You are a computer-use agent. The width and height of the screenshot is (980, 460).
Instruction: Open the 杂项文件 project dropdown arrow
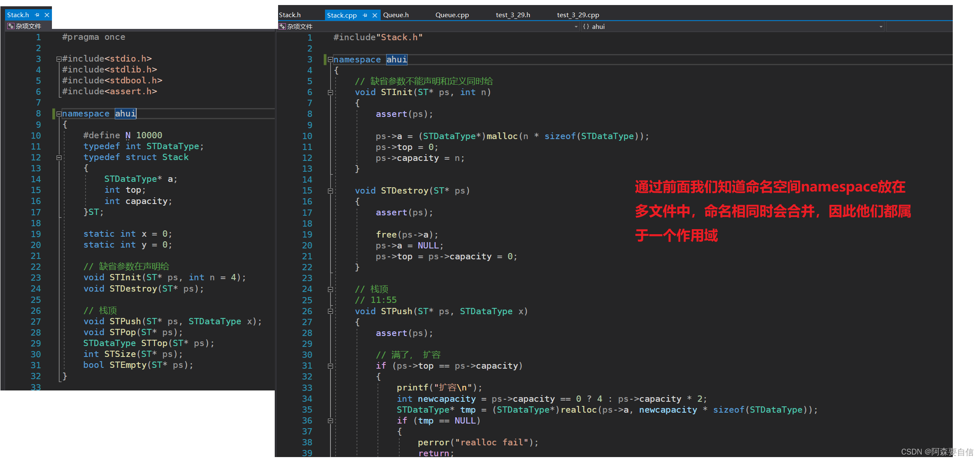(x=576, y=26)
